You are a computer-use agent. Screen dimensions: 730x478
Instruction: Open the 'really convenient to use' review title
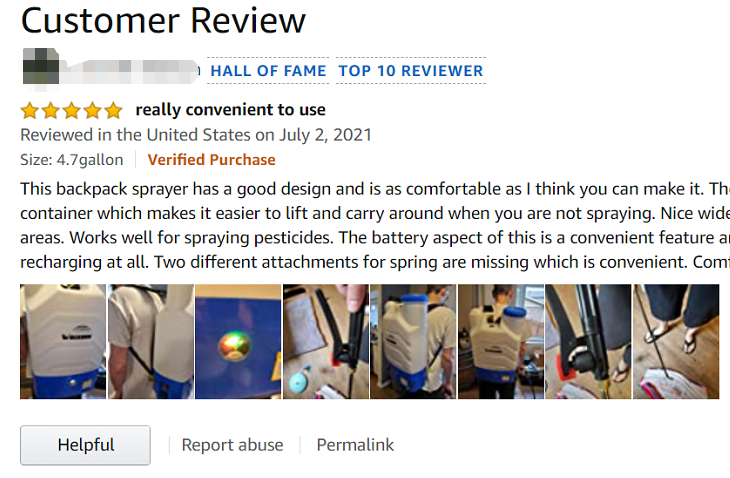coord(230,110)
